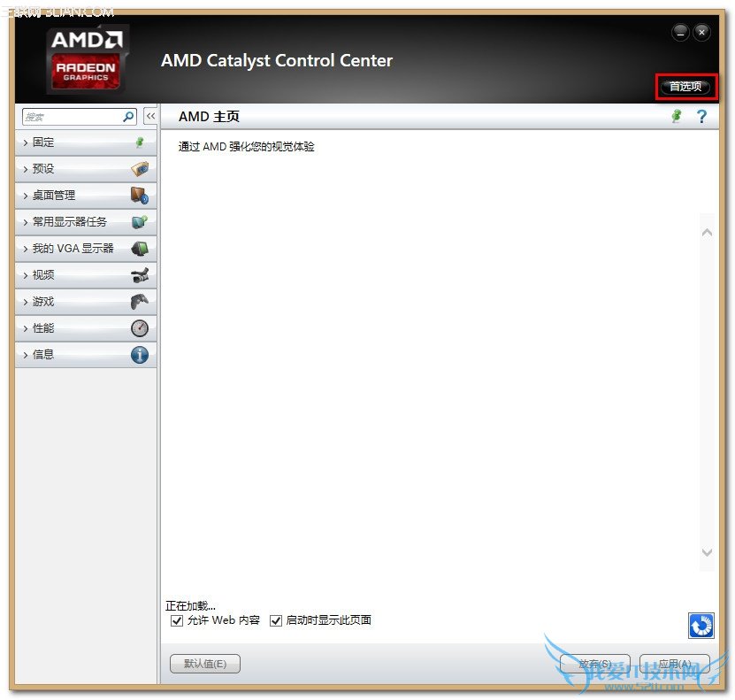This screenshot has height=700, width=735.
Task: Click the blue refresh icon near bottom right
Action: pos(701,625)
